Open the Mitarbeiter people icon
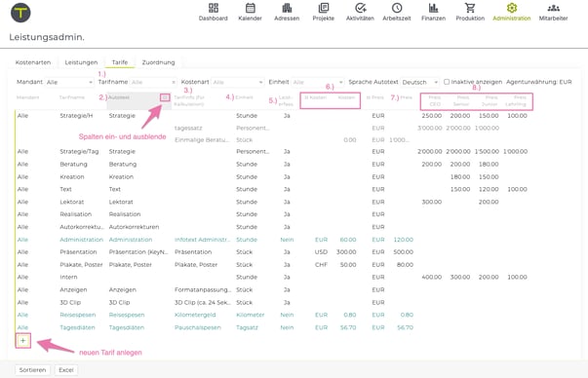The width and height of the screenshot is (588, 378). [553, 8]
